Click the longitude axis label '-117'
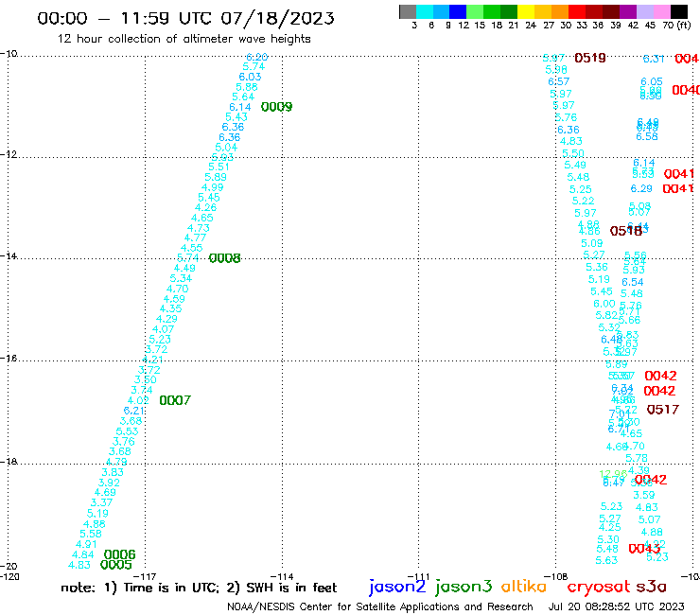 [145, 576]
